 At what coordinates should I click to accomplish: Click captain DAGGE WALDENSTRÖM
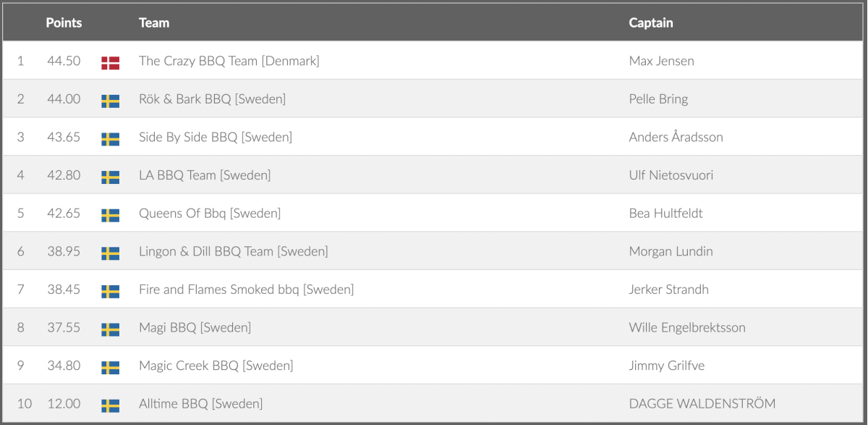(702, 403)
